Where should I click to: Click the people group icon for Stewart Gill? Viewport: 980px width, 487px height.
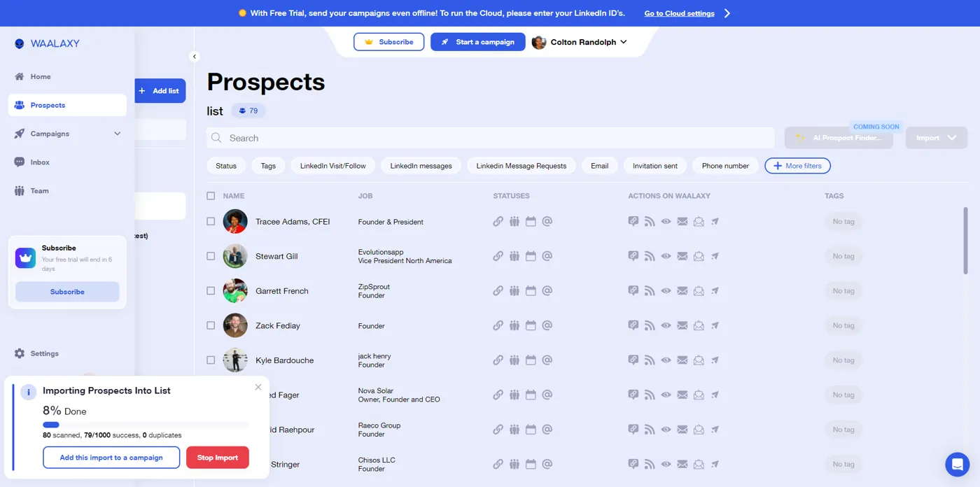514,256
